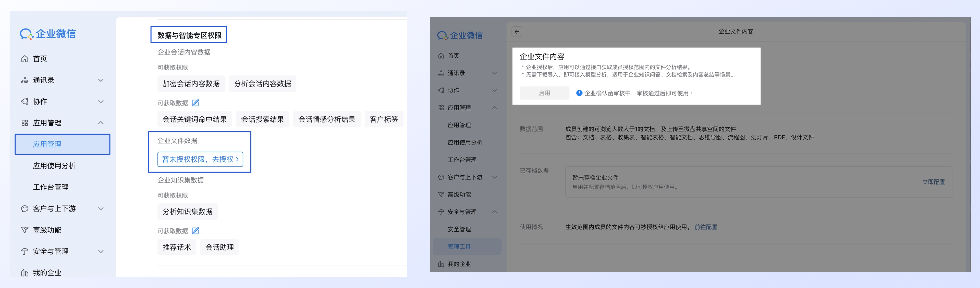Open 管理工具 in right panel sidebar
The height and width of the screenshot is (288, 980).
[467, 247]
